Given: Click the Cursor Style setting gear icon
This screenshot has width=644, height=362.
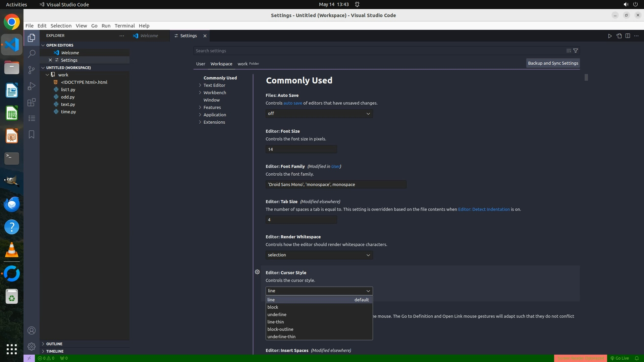Looking at the screenshot, I should coord(257,272).
